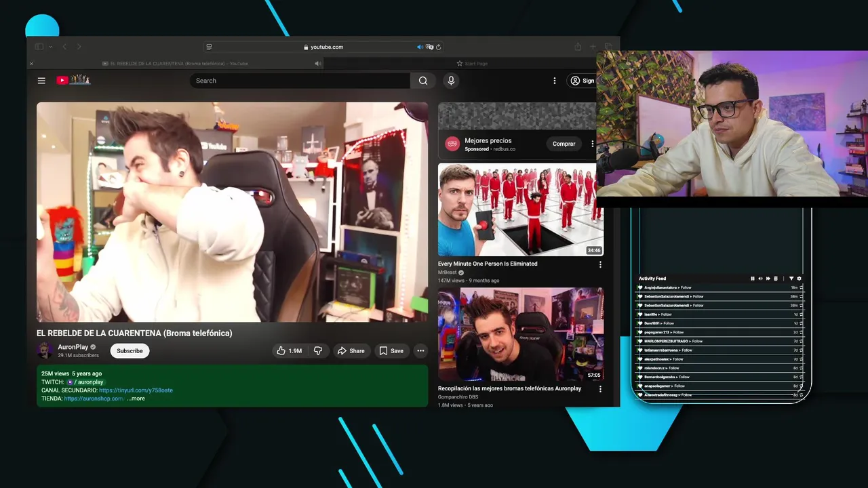Open options for the MrBeast video

[599, 264]
